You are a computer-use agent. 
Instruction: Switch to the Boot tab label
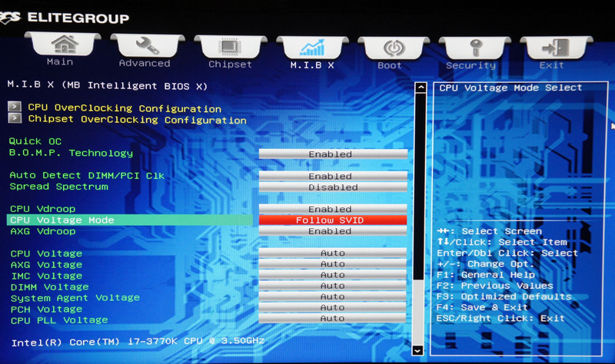coord(390,65)
